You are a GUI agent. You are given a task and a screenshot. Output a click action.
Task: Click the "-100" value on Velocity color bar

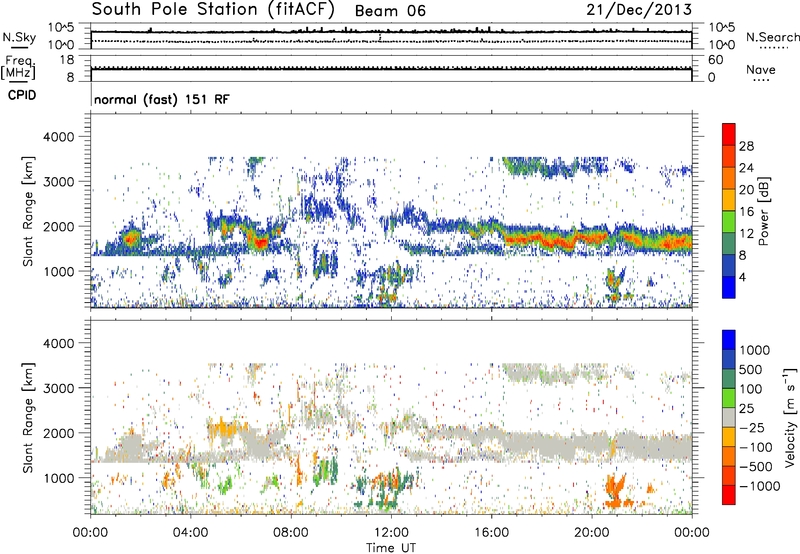[756, 447]
